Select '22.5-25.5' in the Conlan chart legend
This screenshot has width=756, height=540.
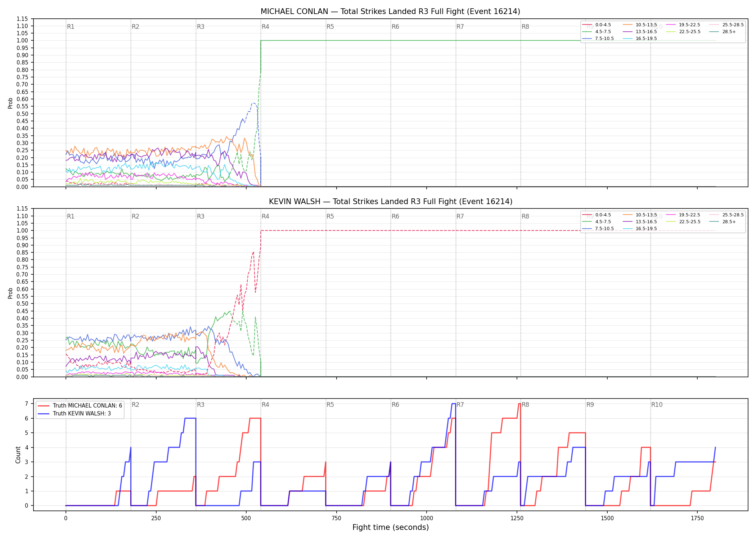click(690, 32)
